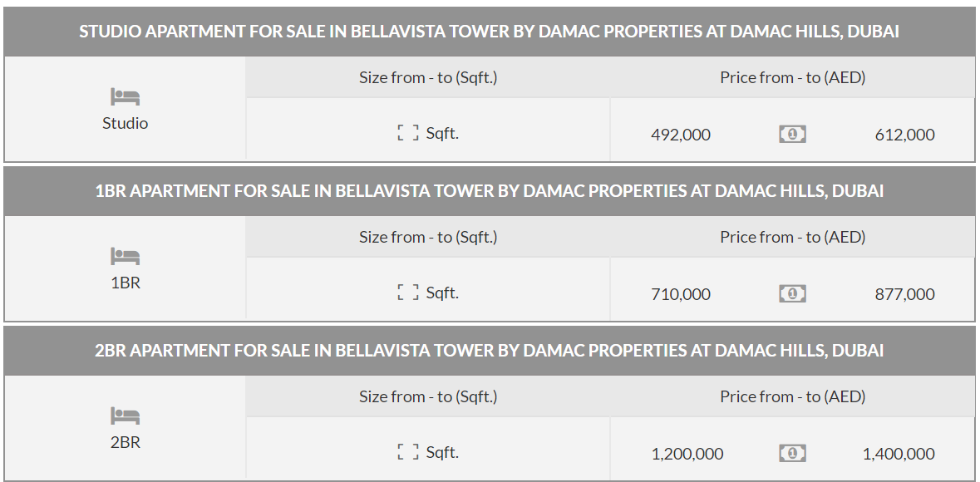Viewport: 980px width, 482px height.
Task: Click the bed icon above 2BR
Action: pos(125,416)
